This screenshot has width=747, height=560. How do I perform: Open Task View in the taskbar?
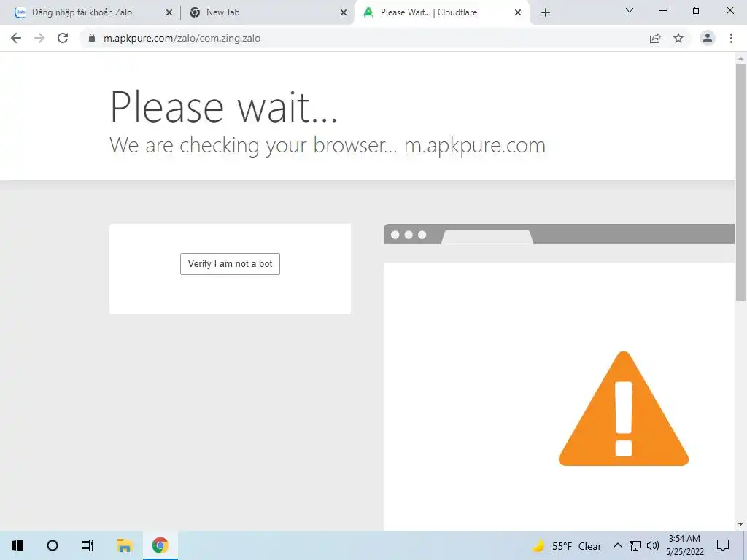click(x=88, y=545)
